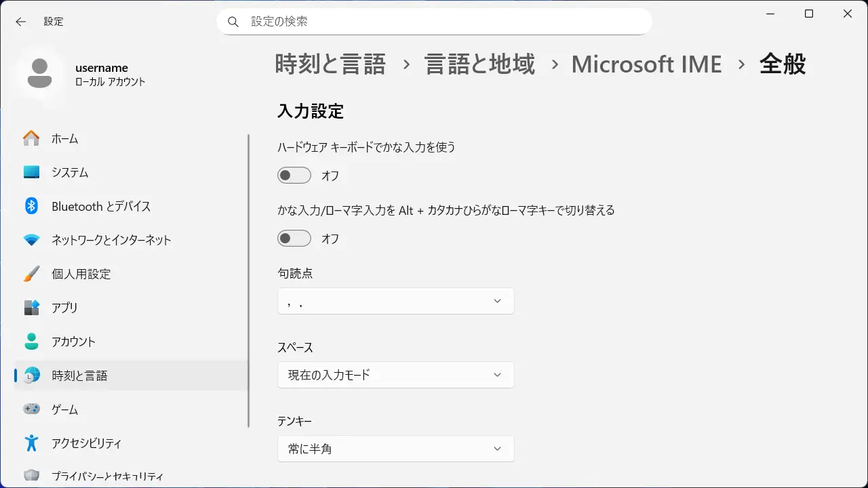Select the network Wi-Fi icon in sidebar

pos(31,240)
